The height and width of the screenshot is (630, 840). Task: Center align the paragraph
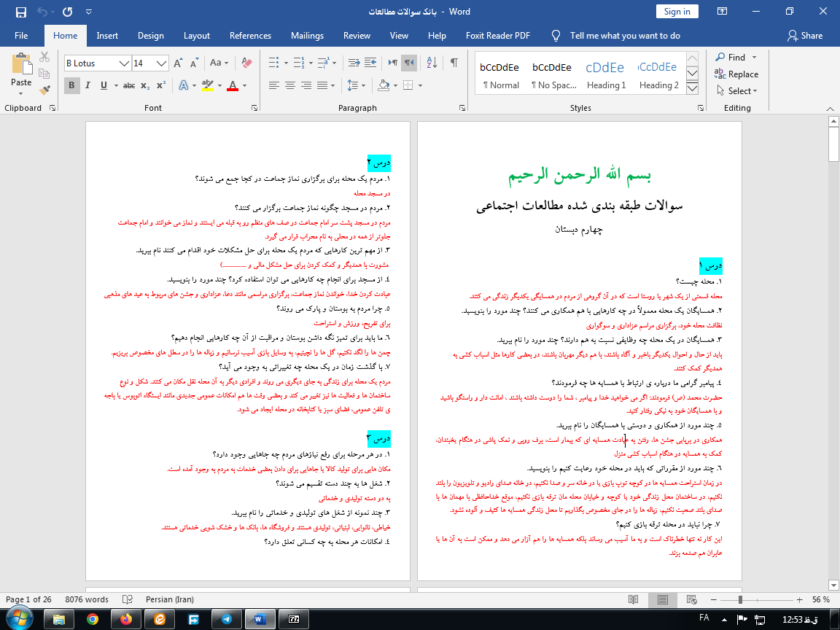tap(289, 85)
